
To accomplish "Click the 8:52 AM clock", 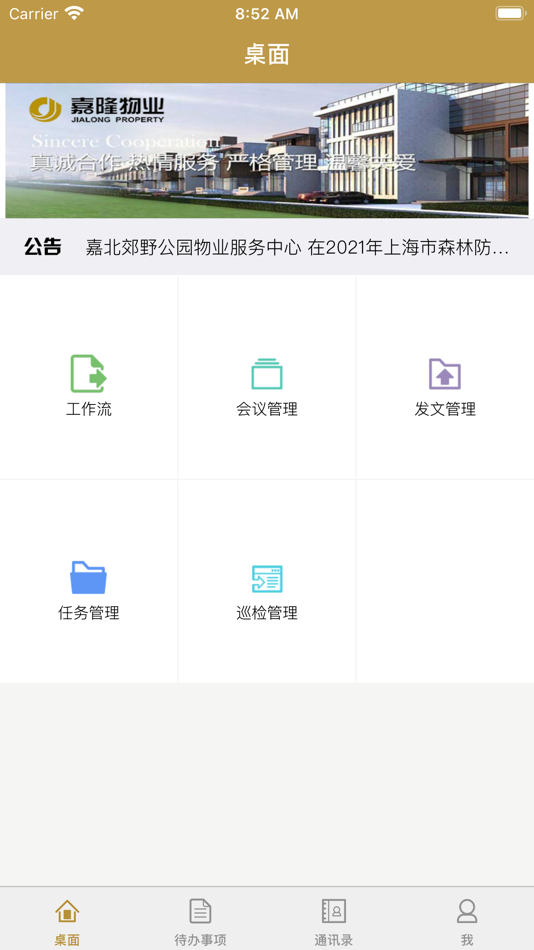I will coord(267,13).
